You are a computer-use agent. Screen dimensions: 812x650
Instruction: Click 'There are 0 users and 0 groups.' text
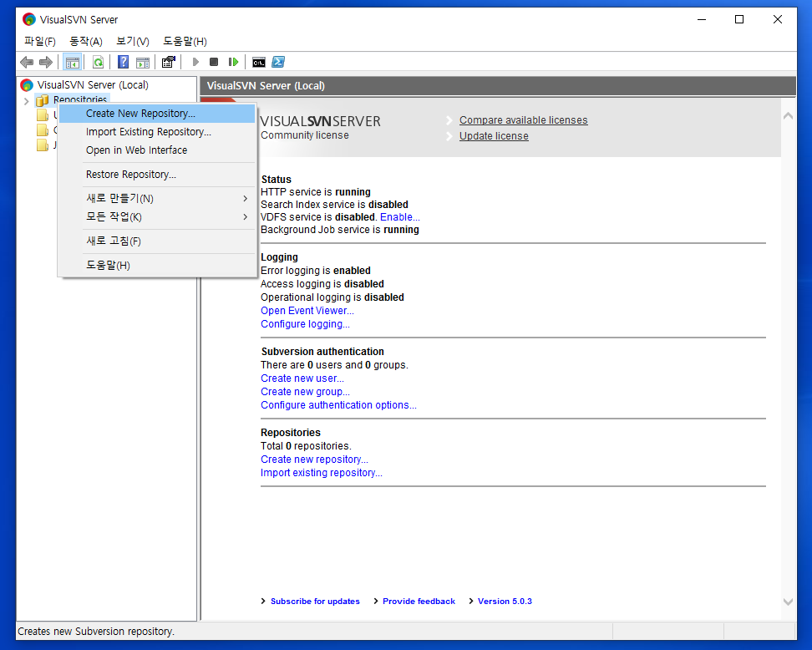[x=334, y=365]
